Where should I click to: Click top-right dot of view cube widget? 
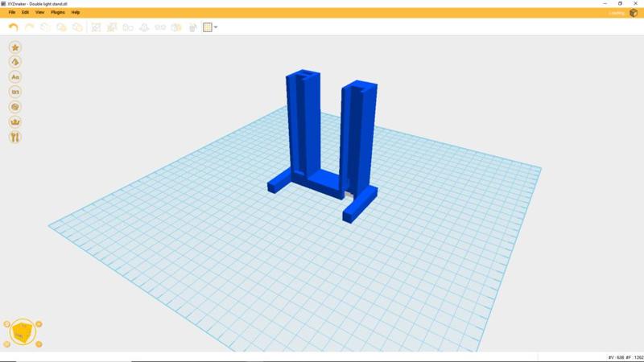click(39, 324)
